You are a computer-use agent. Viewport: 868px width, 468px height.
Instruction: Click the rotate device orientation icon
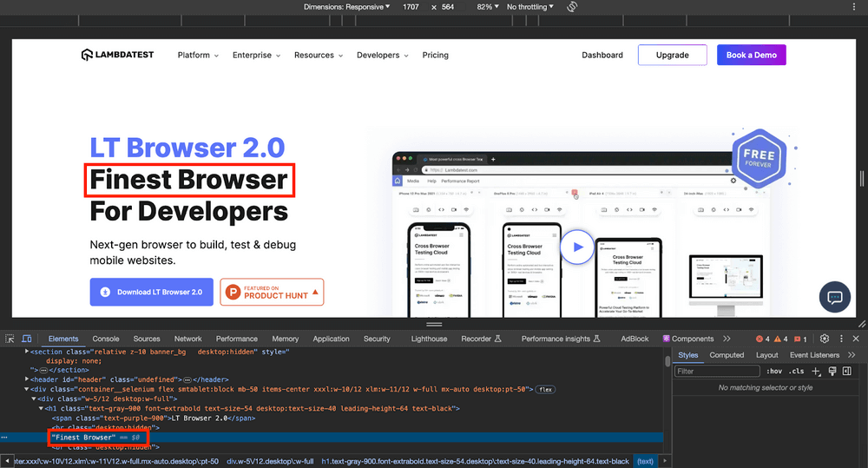coord(572,7)
